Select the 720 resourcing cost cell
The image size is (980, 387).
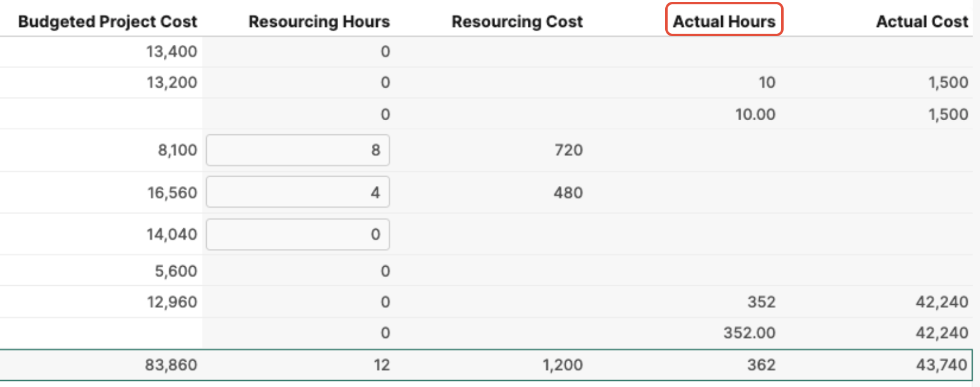pos(568,150)
